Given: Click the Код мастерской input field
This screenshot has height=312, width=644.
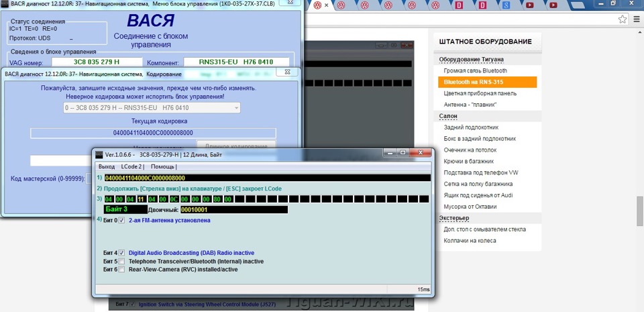Looking at the screenshot, I should pos(89,178).
